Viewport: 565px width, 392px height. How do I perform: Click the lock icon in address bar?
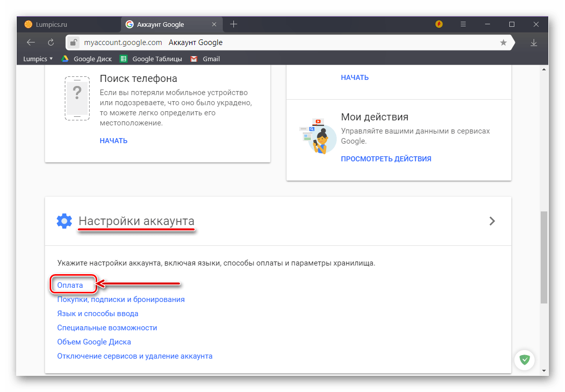tap(74, 42)
